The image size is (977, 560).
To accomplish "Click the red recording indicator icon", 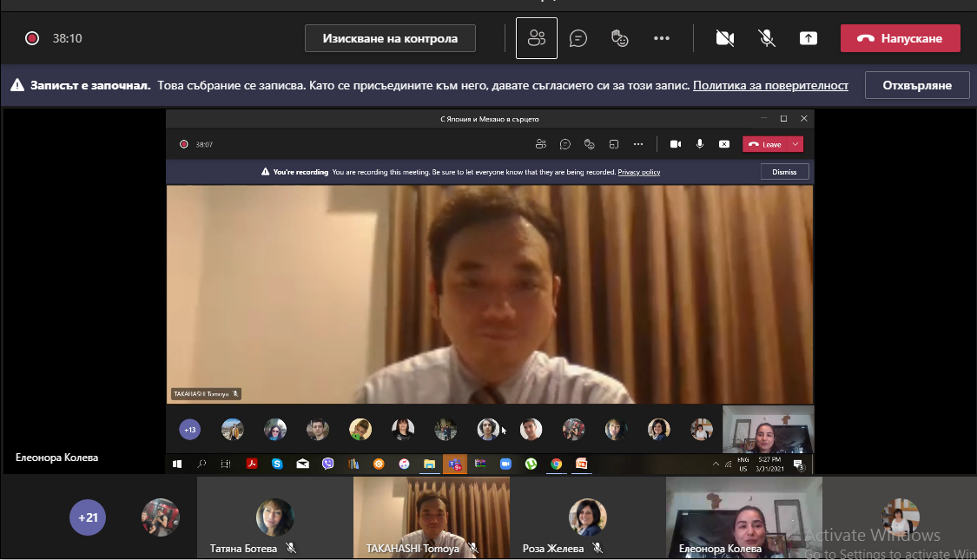I will coord(32,38).
